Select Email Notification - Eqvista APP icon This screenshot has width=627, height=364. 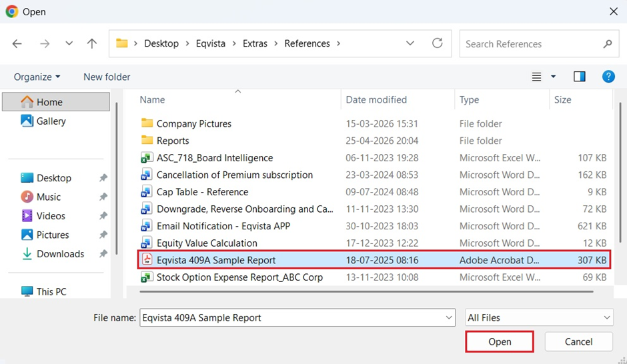[147, 226]
